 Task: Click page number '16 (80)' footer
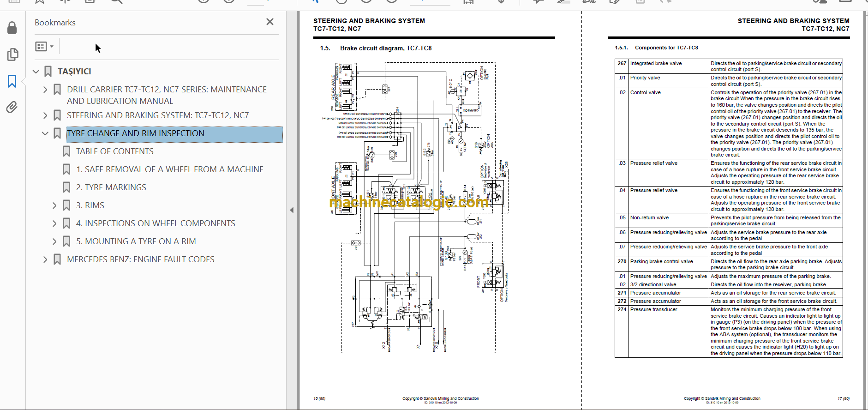tap(319, 398)
